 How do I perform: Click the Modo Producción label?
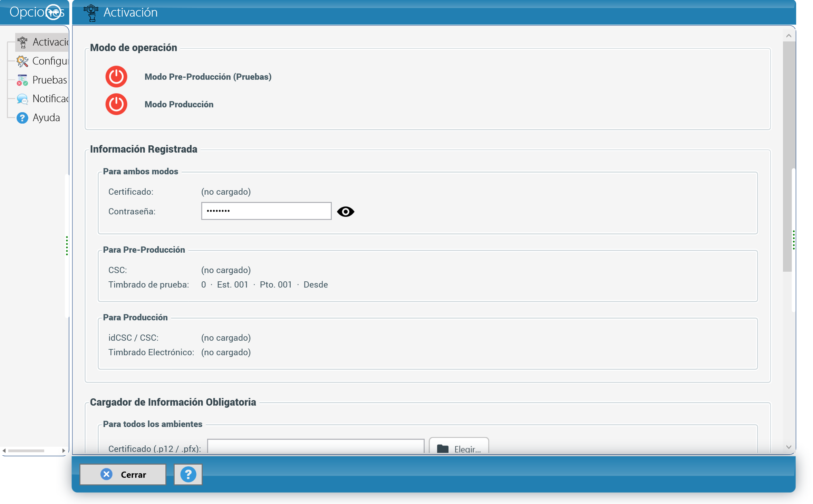tap(179, 104)
